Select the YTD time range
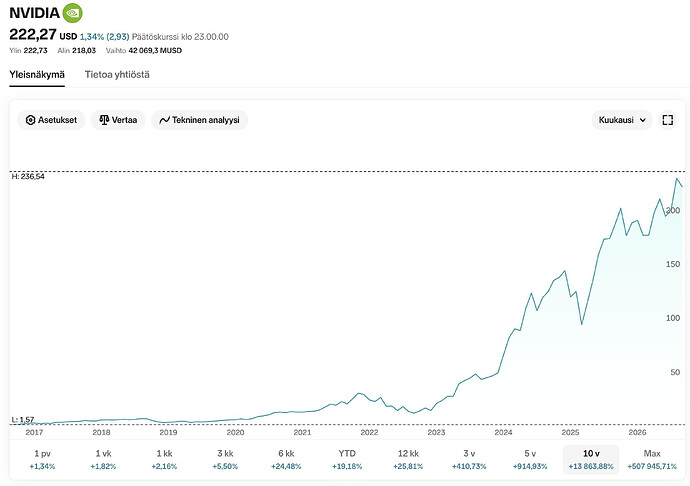This screenshot has width=690, height=486. (347, 459)
